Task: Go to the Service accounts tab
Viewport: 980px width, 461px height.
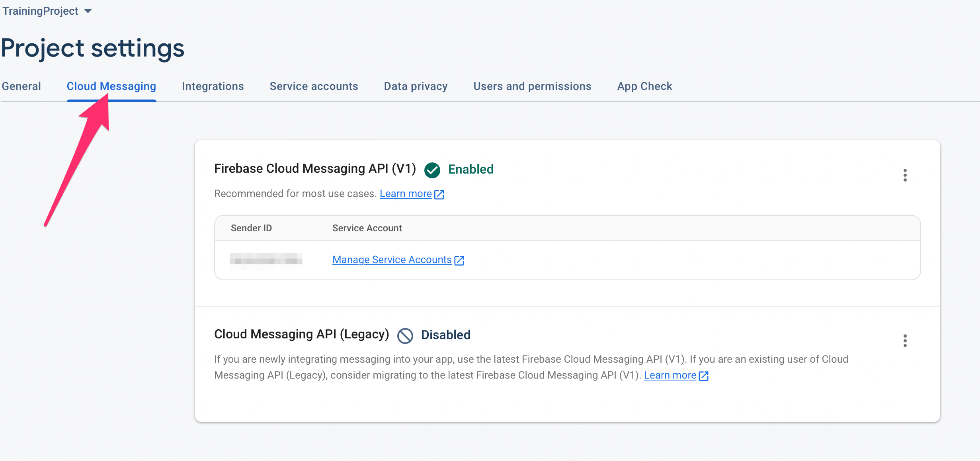Action: tap(314, 86)
